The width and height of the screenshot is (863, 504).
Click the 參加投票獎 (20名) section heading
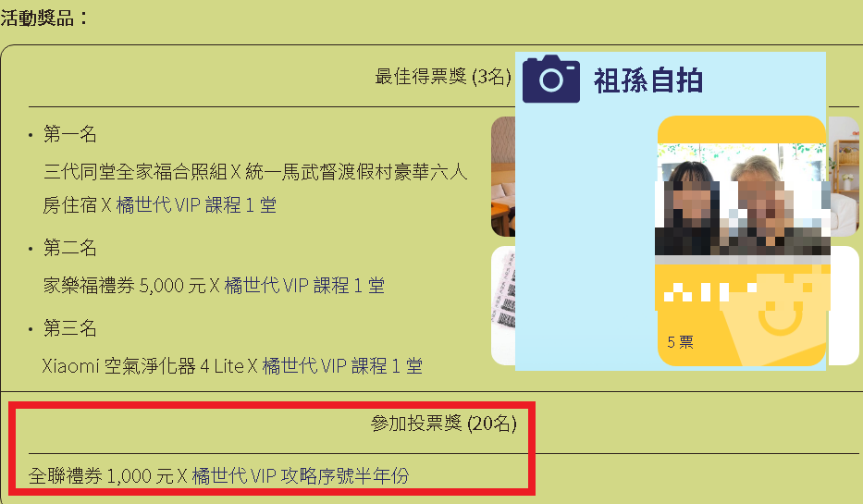(444, 424)
